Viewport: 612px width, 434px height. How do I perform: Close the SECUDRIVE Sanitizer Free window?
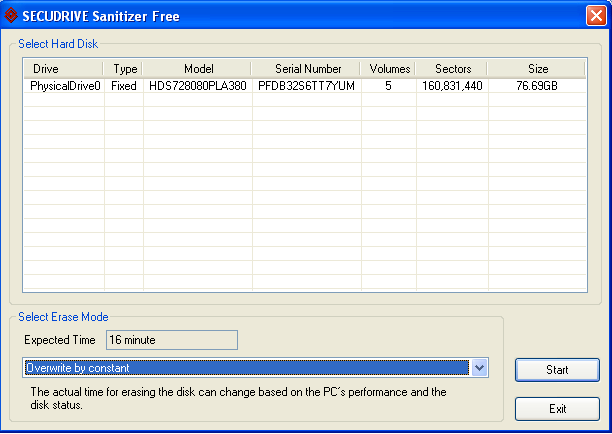pos(596,16)
